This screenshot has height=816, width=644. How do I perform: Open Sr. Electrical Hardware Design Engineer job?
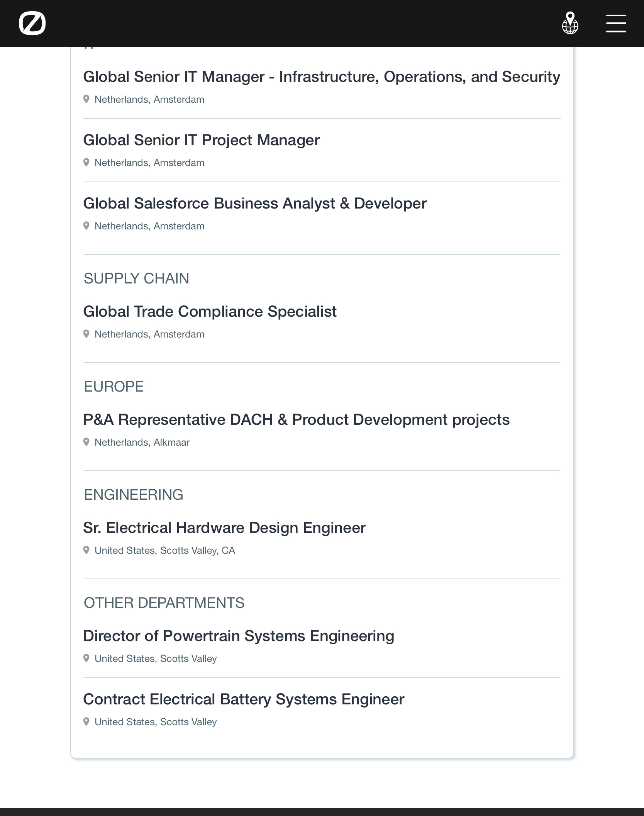tap(224, 528)
